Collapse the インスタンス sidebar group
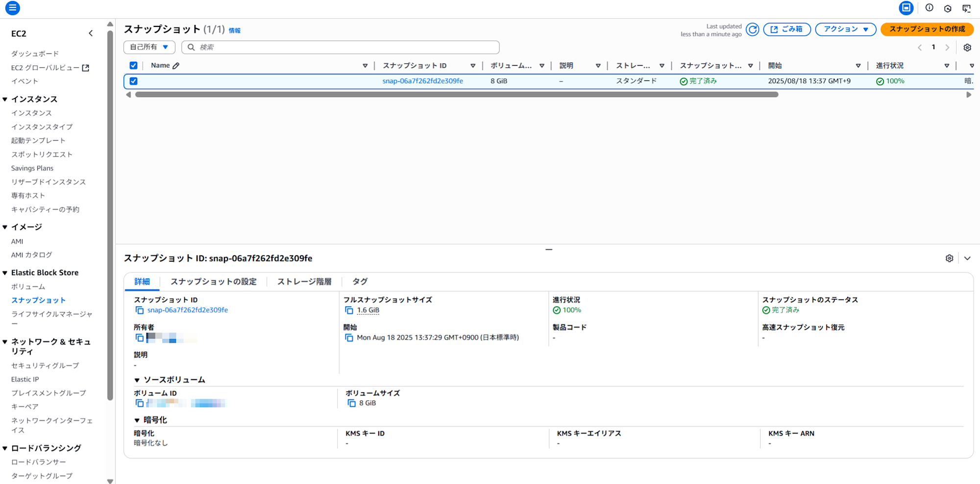 coord(5,99)
